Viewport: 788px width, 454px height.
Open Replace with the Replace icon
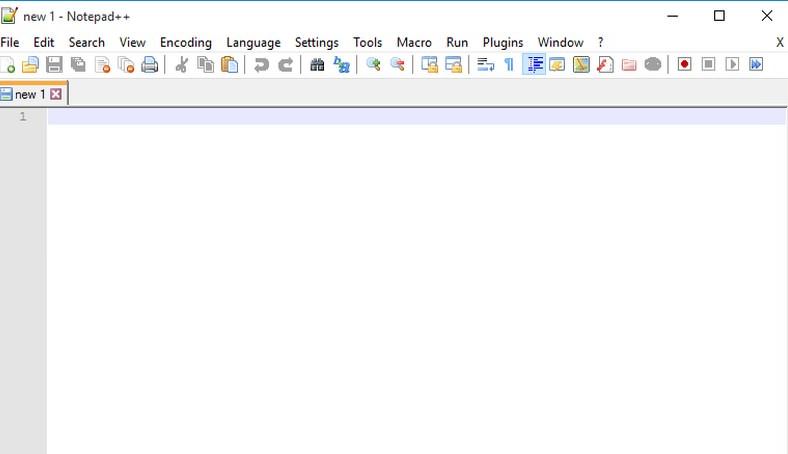(342, 64)
